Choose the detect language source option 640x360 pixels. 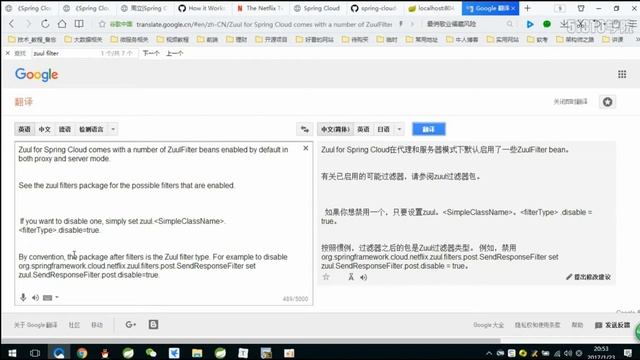(91, 129)
